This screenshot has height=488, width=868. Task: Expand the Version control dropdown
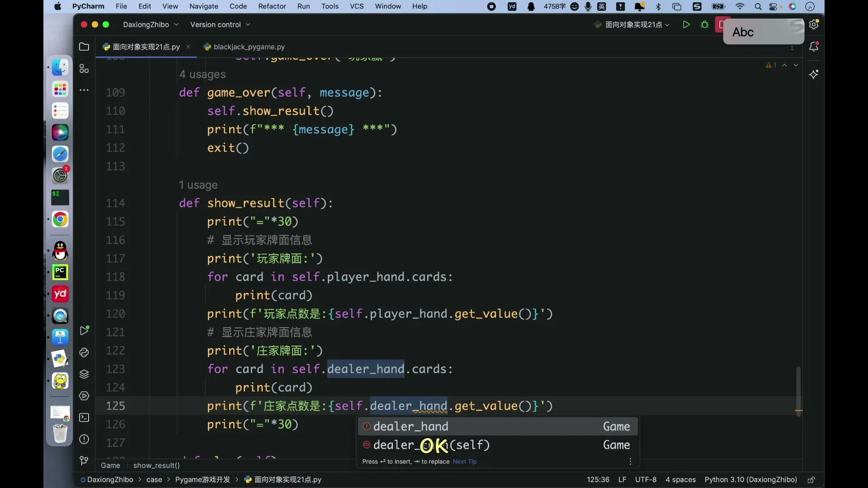coord(220,24)
